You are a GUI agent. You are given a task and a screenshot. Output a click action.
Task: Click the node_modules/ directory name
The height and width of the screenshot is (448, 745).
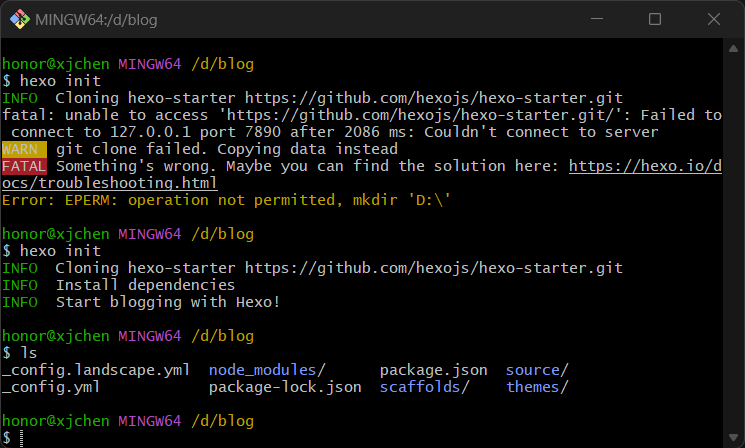tap(267, 371)
